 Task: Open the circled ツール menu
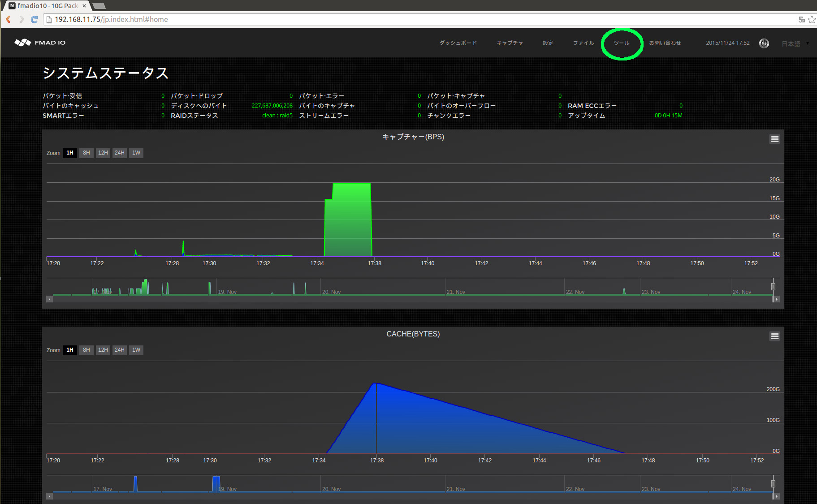pos(622,43)
